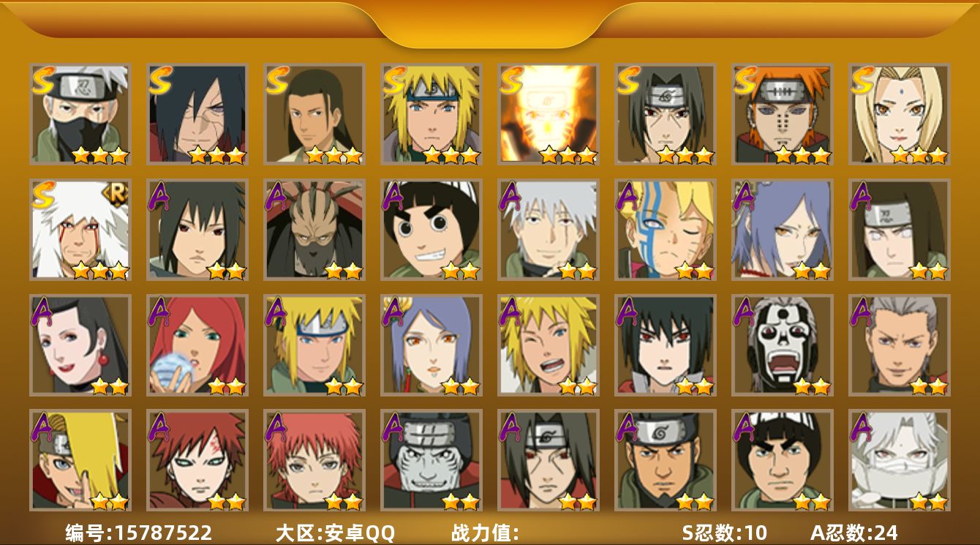Click the account number 15787522 label
Viewport: 980px width, 545px height.
pos(139,533)
